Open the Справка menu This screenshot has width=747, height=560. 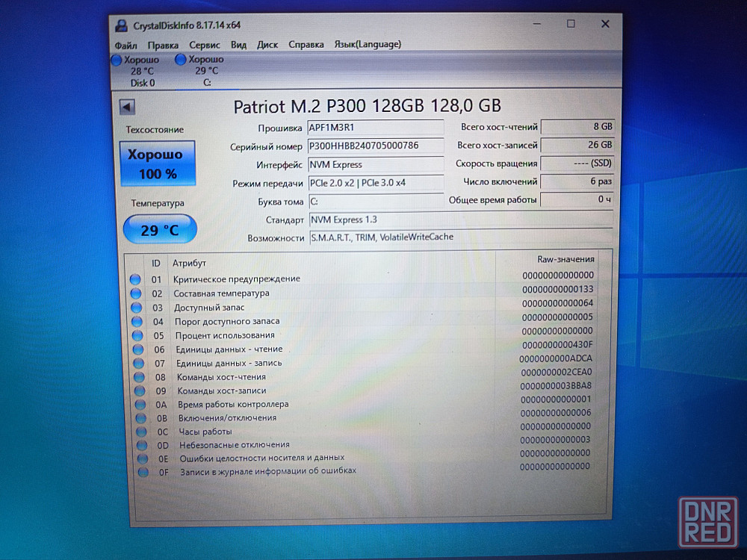click(x=306, y=44)
